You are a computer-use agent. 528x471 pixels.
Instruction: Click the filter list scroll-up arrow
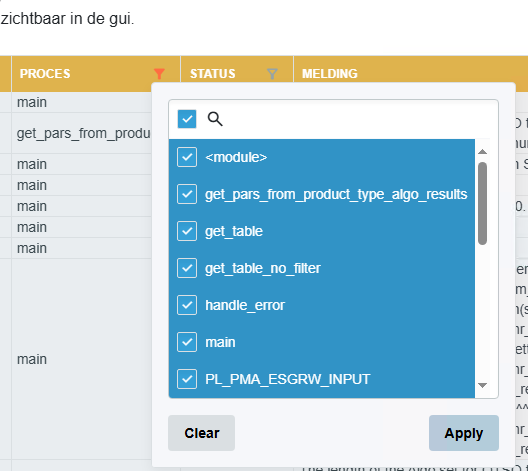point(482,152)
